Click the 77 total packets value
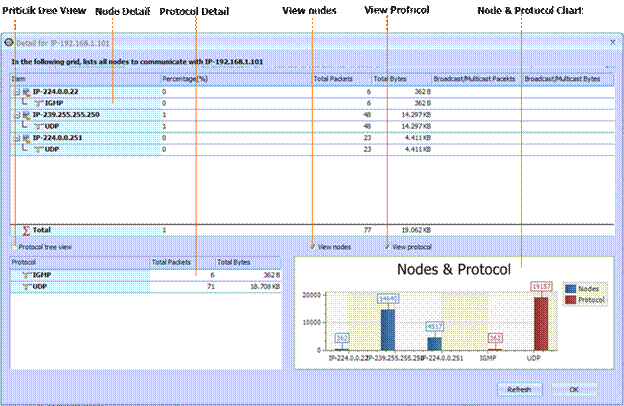The width and height of the screenshot is (624, 406). (x=367, y=230)
